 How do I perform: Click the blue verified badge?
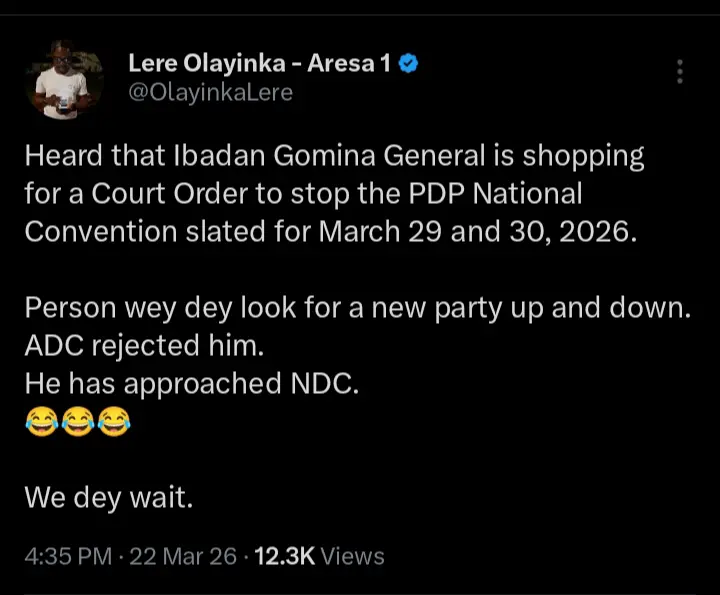click(x=408, y=65)
